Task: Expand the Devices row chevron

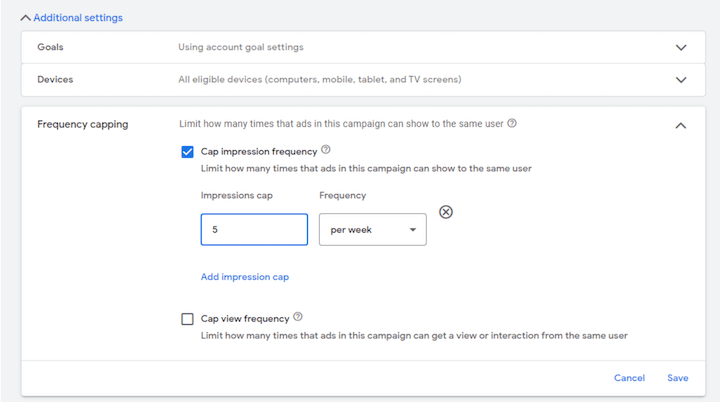Action: tap(681, 79)
